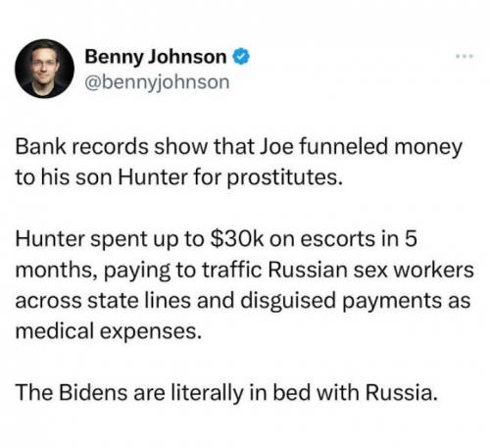Open the three-dot more options menu
Screen dimensions: 490x448
coord(465,57)
